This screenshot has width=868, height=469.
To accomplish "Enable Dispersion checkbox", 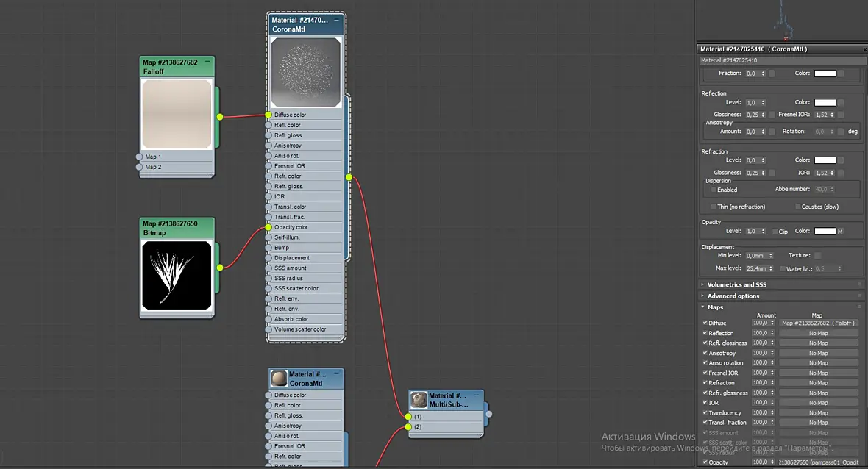I will point(714,190).
